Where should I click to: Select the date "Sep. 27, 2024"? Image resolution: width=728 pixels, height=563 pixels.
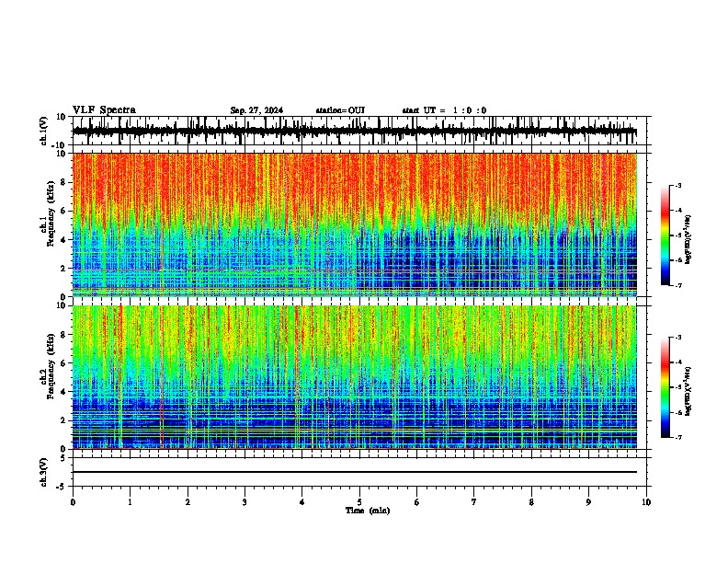tap(256, 110)
